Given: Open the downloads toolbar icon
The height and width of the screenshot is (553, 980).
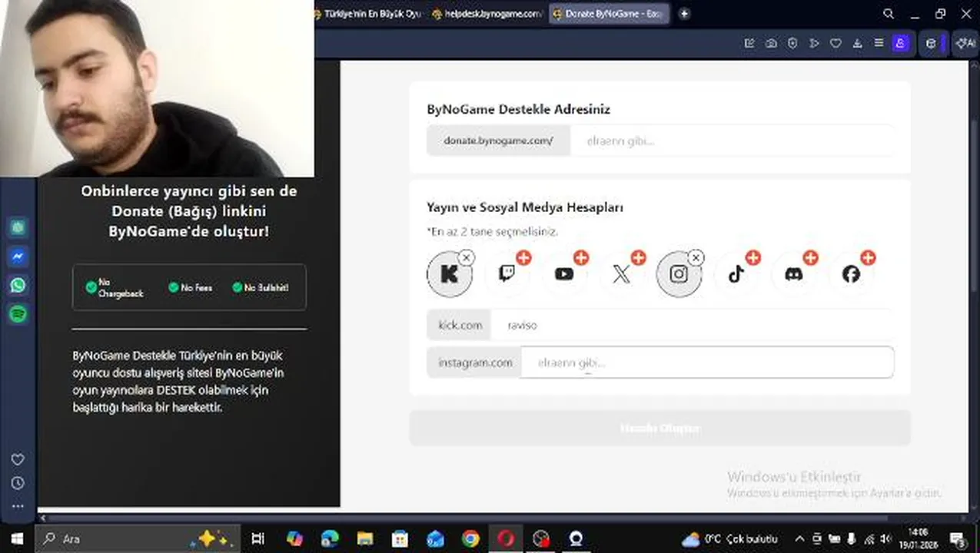Looking at the screenshot, I should pos(857,44).
